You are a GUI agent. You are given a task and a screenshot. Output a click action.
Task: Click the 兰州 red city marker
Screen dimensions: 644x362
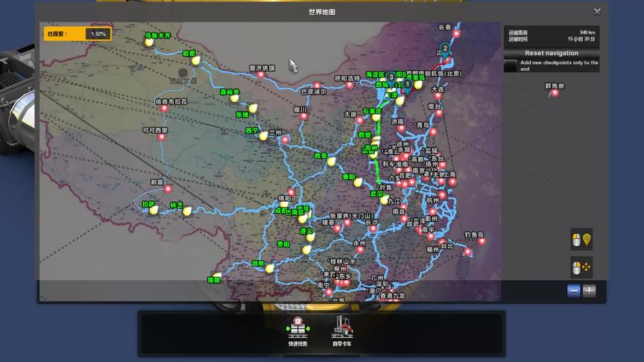(285, 140)
